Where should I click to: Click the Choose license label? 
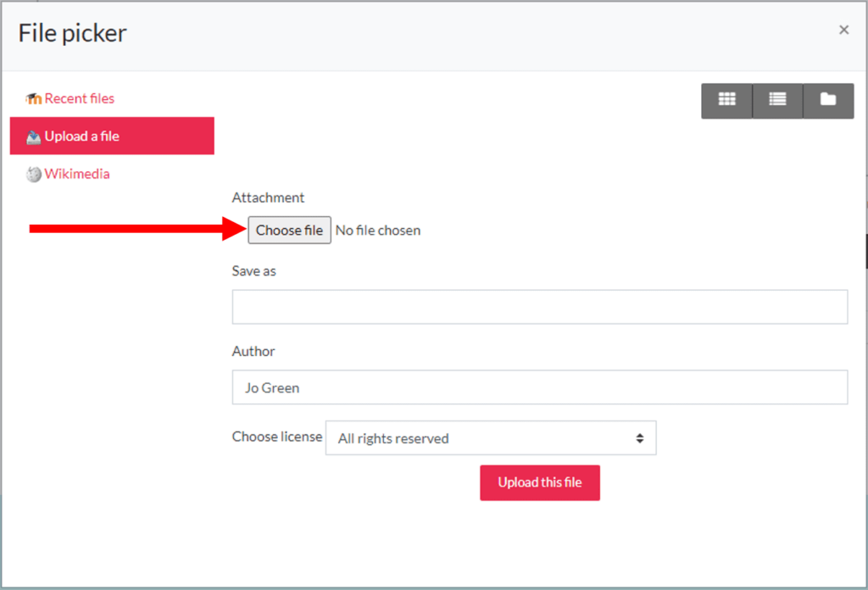[x=277, y=437]
